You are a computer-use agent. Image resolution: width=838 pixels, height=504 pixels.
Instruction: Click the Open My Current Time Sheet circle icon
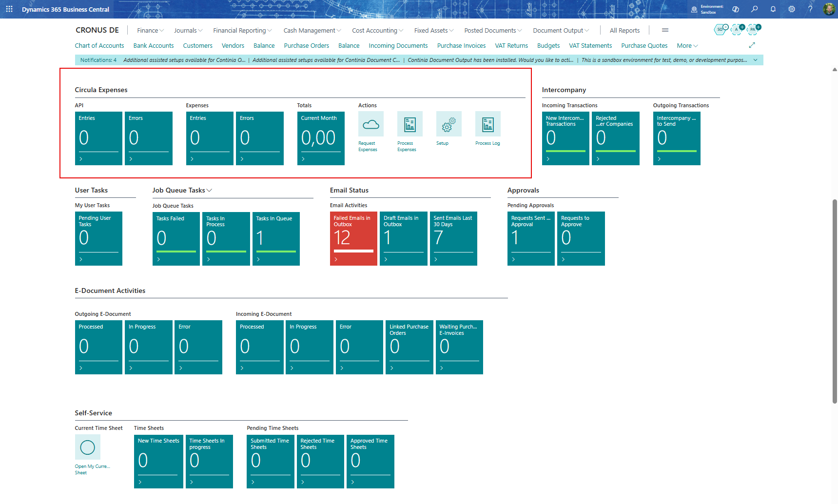[88, 447]
